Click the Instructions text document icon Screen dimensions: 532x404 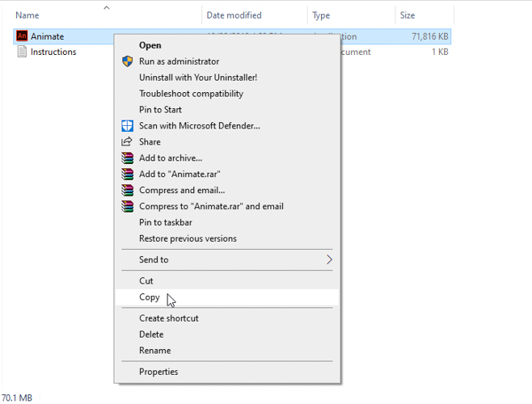[22, 52]
